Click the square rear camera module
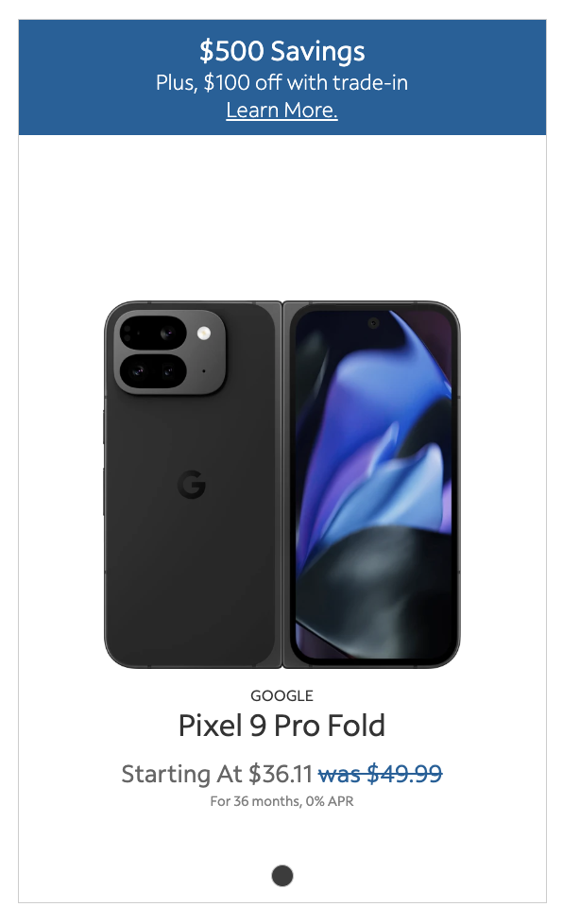This screenshot has width=563, height=924. coord(170,352)
